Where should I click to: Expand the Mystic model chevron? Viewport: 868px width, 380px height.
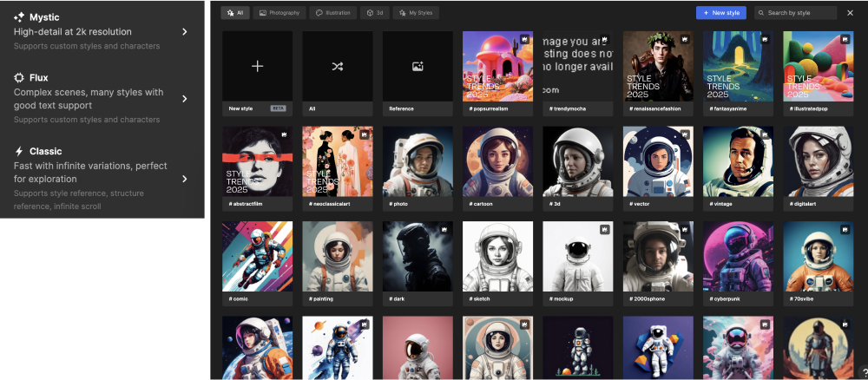[x=185, y=31]
